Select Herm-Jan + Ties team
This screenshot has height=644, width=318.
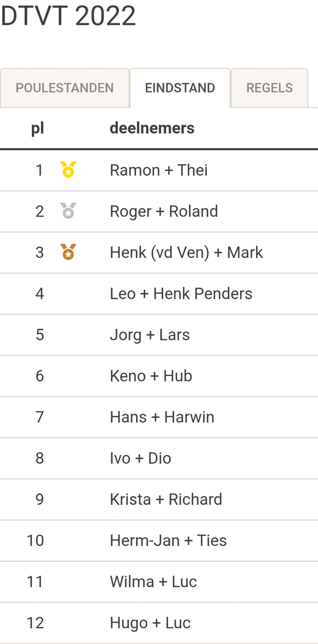[x=168, y=540]
